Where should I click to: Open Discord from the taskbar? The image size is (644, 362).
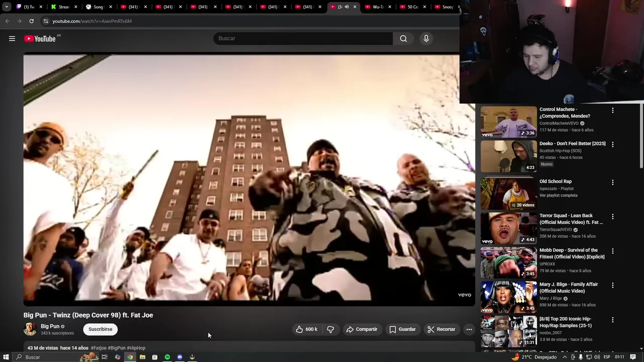click(180, 357)
